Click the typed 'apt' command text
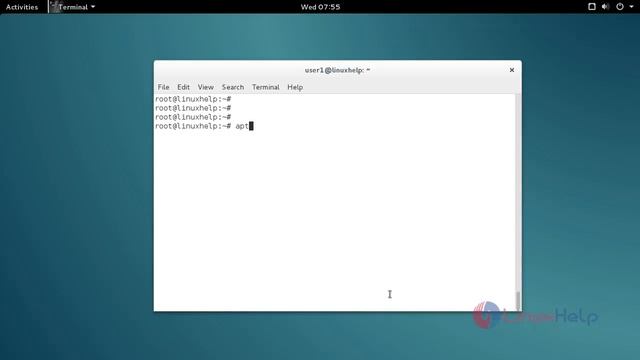 click(242, 126)
